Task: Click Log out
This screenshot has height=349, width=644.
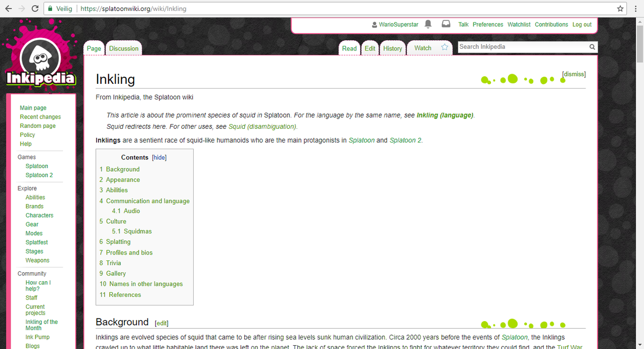Action: (x=582, y=25)
